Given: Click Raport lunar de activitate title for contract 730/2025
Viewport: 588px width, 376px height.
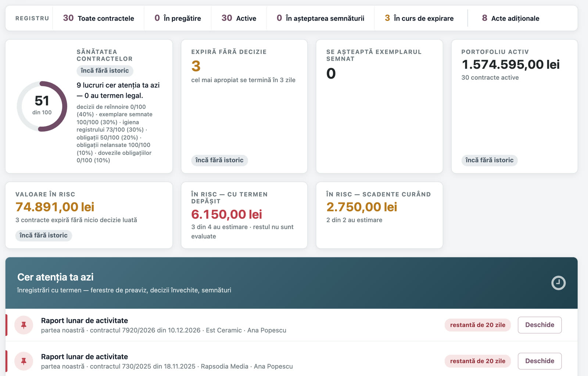Looking at the screenshot, I should click(x=85, y=357).
